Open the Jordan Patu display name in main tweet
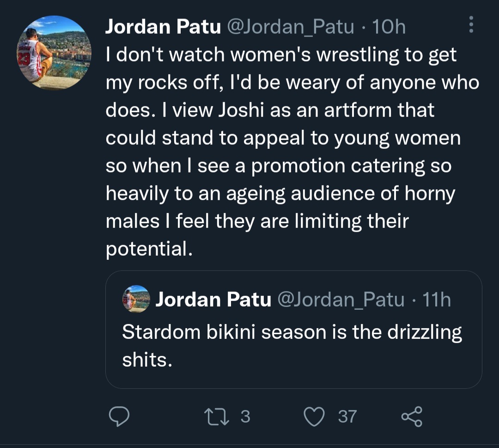499x448 pixels. 163,26
